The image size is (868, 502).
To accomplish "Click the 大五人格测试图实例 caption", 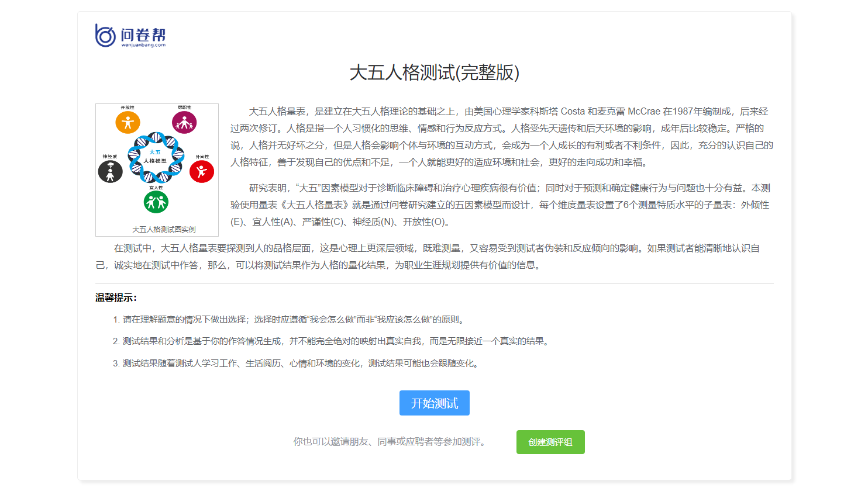I will click(164, 230).
